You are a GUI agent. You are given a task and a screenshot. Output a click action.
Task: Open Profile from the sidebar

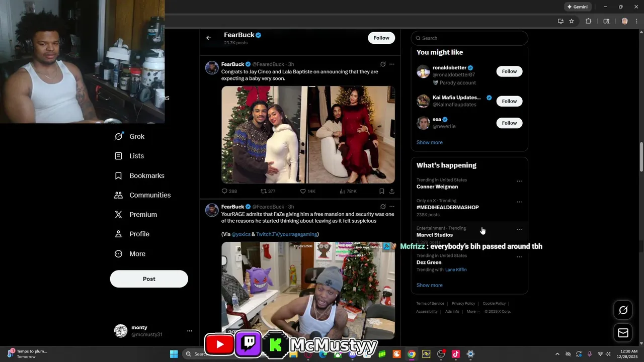(x=132, y=234)
